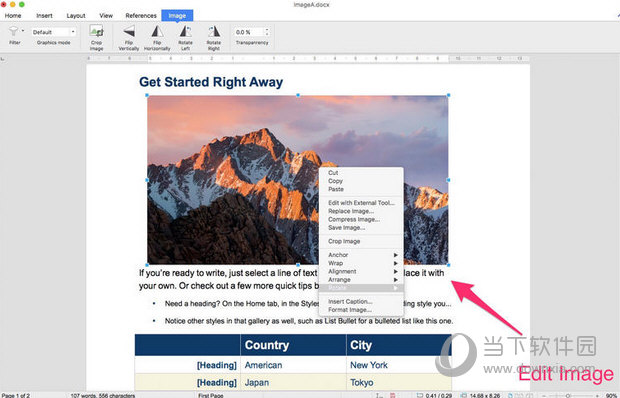
Task: Click the [Heading] cell beside Japan
Action: (187, 382)
